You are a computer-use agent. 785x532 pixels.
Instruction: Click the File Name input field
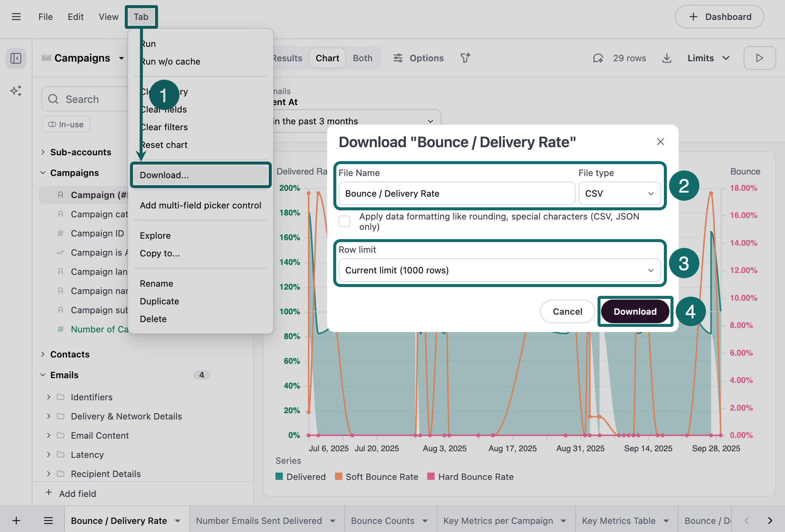pyautogui.click(x=457, y=193)
